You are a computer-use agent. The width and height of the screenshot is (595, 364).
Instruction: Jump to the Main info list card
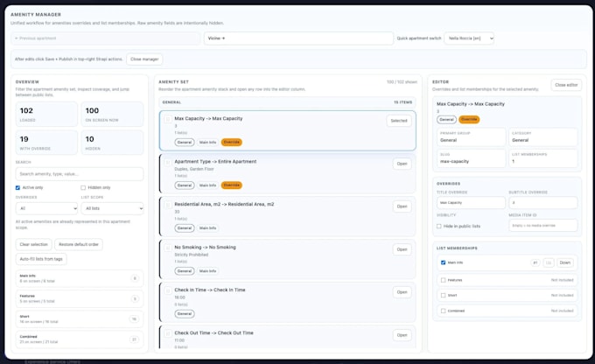click(80, 278)
